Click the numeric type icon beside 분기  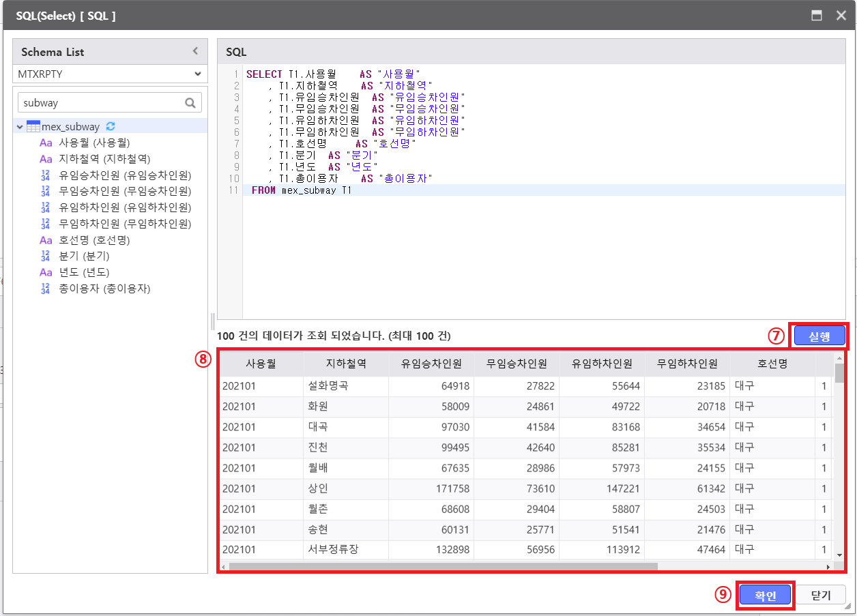pos(46,256)
